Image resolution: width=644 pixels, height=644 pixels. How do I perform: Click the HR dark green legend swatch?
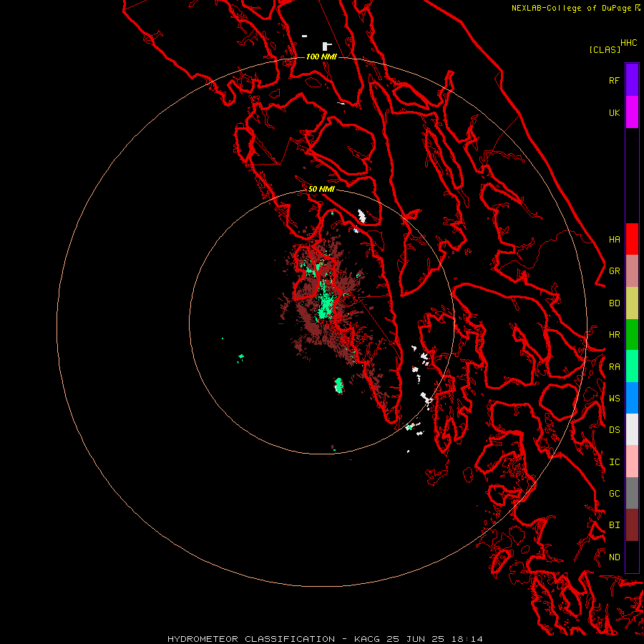tap(632, 335)
